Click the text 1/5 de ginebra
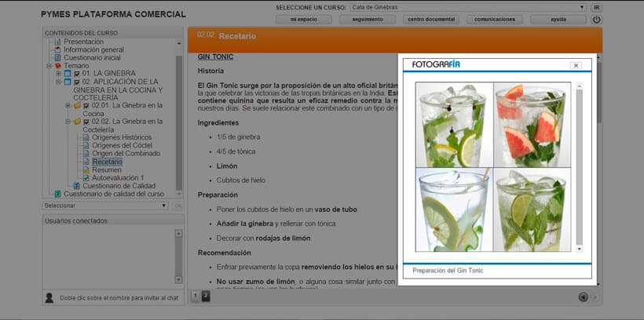The image size is (644, 320). tap(238, 137)
